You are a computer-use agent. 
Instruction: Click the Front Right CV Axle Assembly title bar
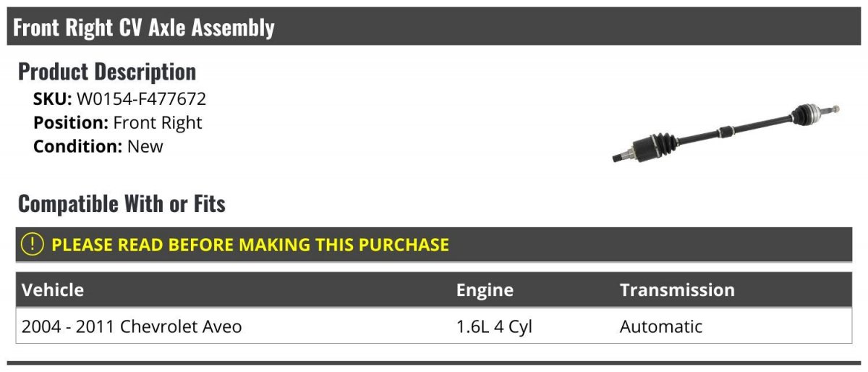(434, 28)
